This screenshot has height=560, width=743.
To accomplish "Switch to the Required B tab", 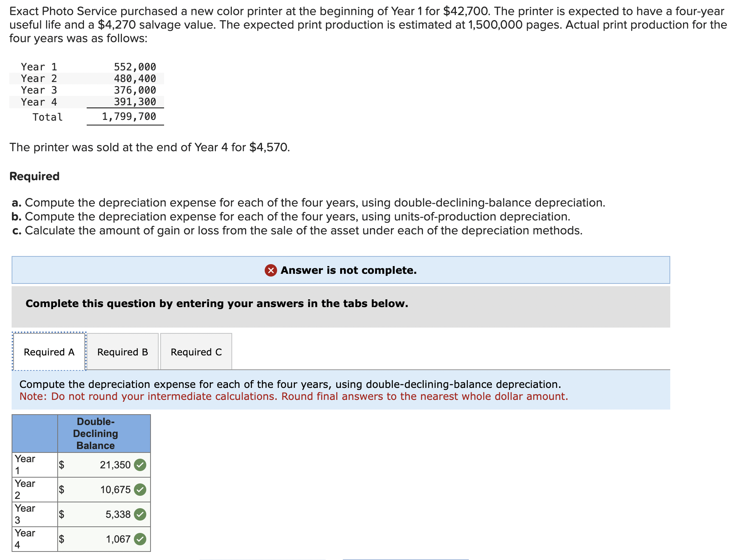I will pos(123,352).
